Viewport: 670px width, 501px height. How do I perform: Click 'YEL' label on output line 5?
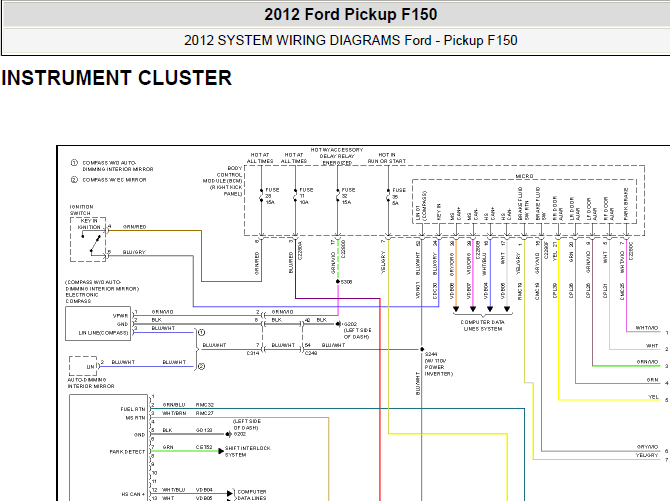pos(653,397)
